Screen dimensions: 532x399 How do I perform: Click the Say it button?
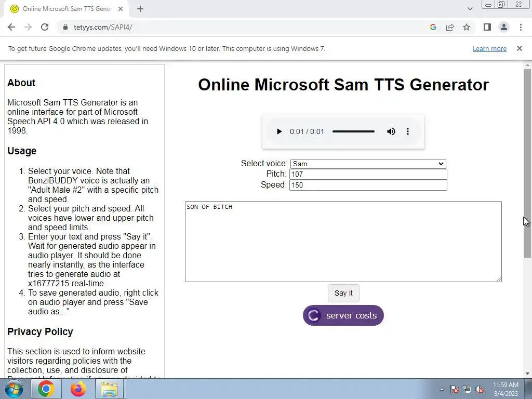(343, 293)
